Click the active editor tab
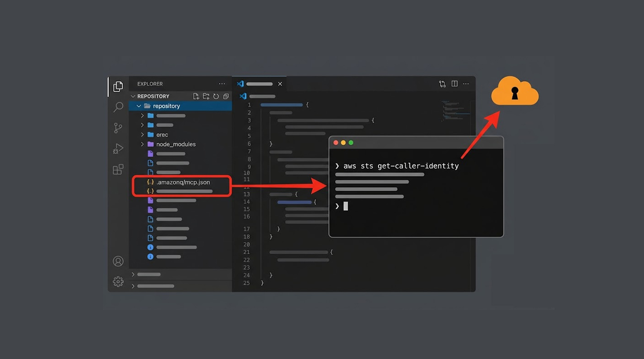Image resolution: width=644 pixels, height=359 pixels. coord(259,84)
